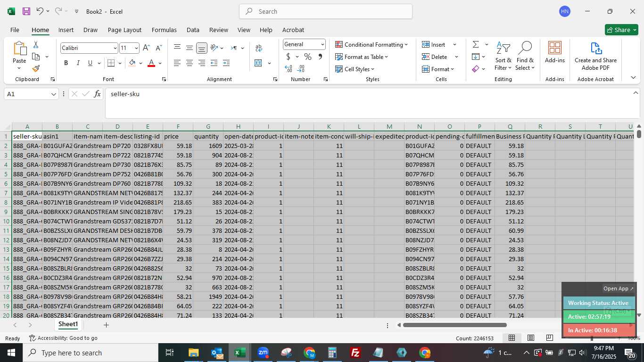Image resolution: width=644 pixels, height=362 pixels.
Task: Click Increase Decimal icon
Action: [289, 69]
